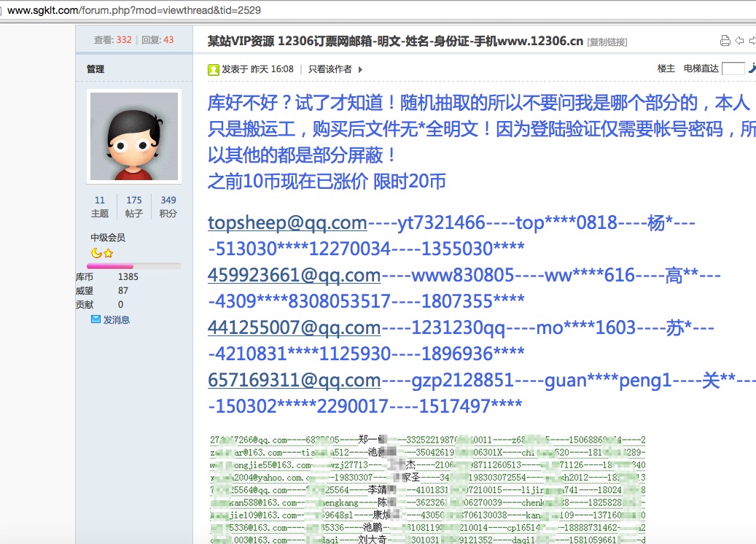
Task: Click the 中级会员 rank text
Action: point(108,237)
